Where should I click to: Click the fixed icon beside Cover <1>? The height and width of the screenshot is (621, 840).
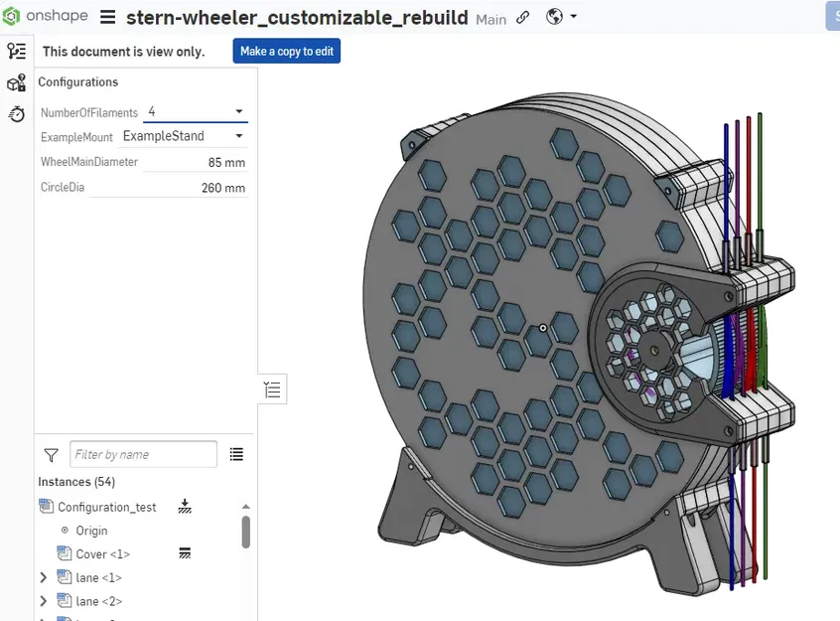pos(185,553)
